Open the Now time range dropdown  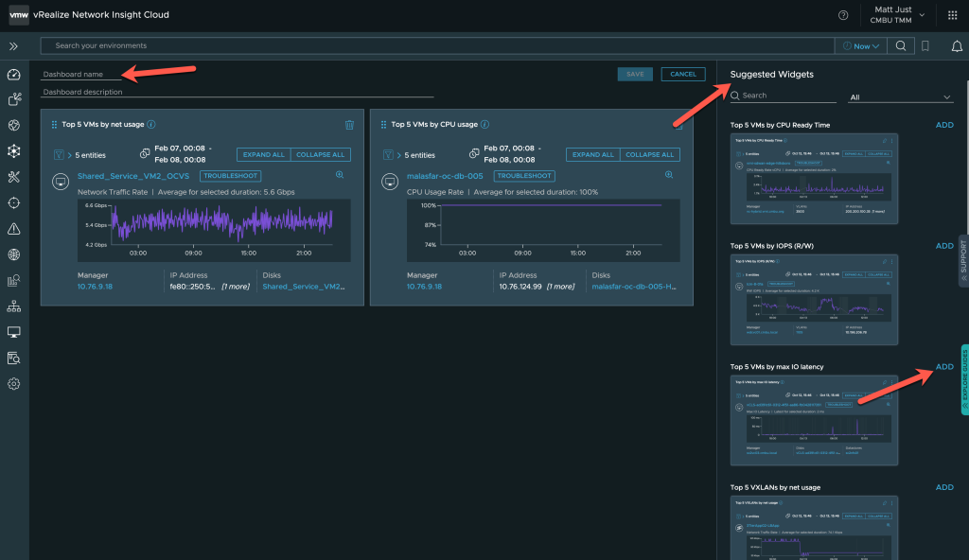click(x=861, y=45)
